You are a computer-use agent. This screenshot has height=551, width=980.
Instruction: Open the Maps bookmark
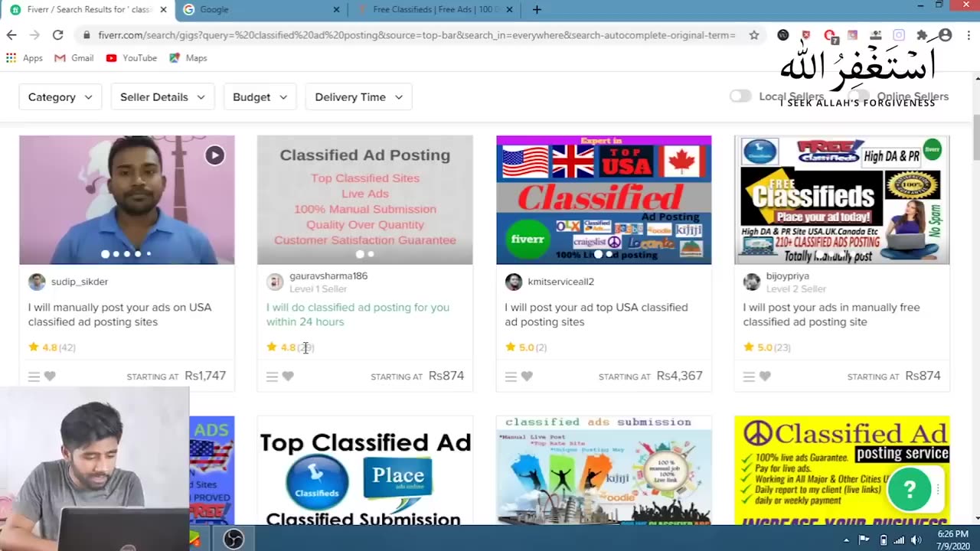point(188,58)
